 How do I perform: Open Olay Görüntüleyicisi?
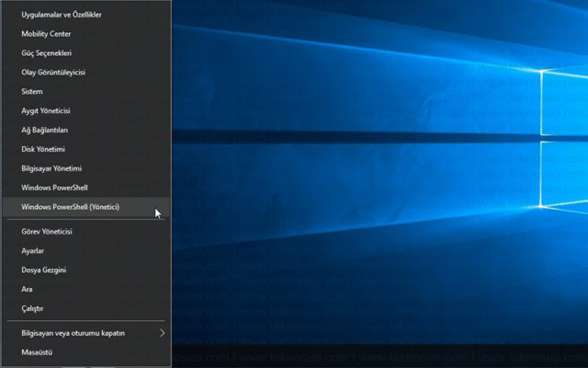(86, 72)
